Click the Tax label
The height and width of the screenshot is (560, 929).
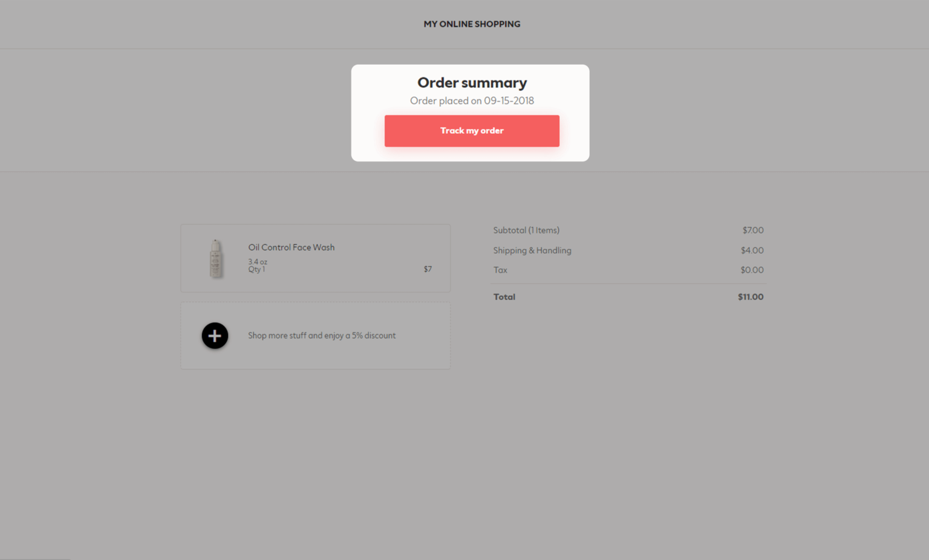(500, 270)
